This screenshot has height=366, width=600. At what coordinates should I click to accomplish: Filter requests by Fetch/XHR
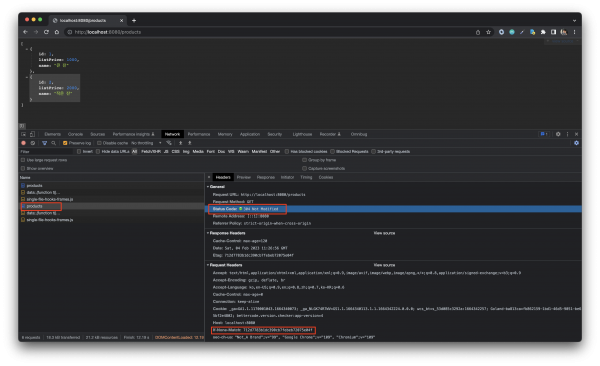[x=151, y=152]
